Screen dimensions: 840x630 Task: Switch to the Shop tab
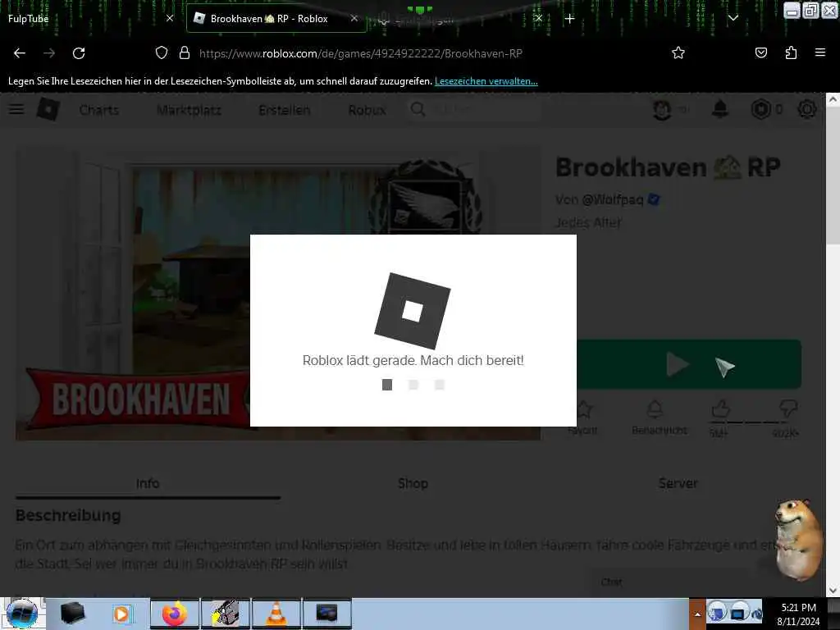coord(413,483)
